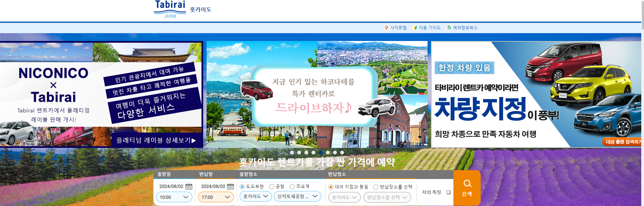The height and width of the screenshot is (206, 644).
Task: Open the 차량지정 한정 차량 banner
Action: tap(536, 95)
